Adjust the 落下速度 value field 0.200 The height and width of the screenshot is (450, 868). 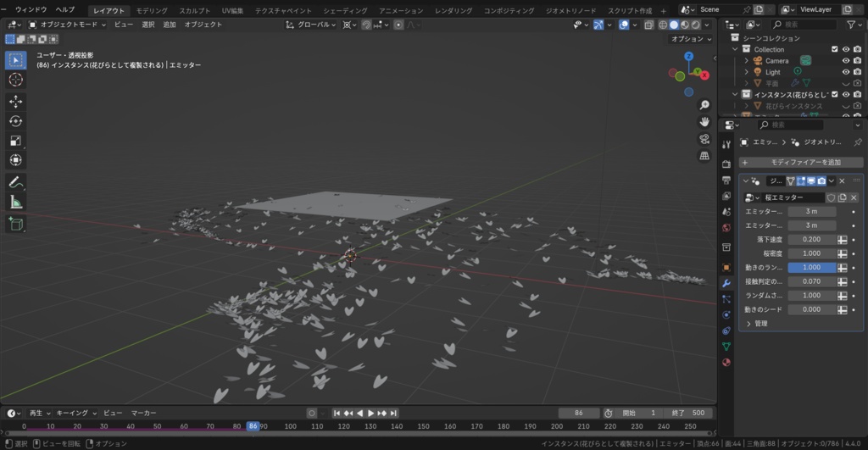(811, 239)
